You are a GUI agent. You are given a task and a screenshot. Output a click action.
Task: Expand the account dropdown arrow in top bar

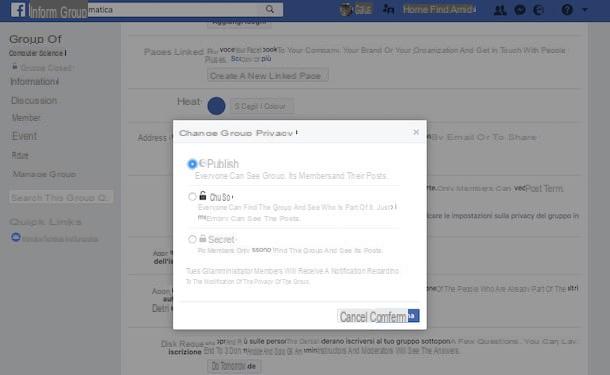[585, 10]
